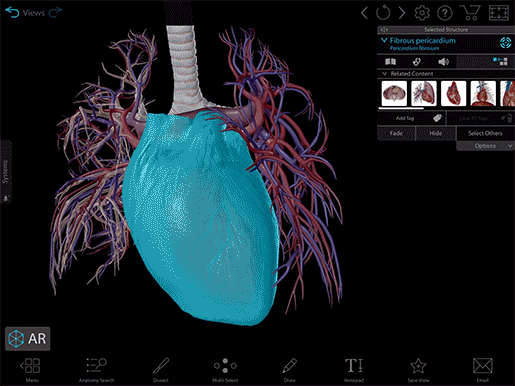Toggle the hierarchy selection icon
Viewport: 515px width, 386px height.
click(x=500, y=61)
